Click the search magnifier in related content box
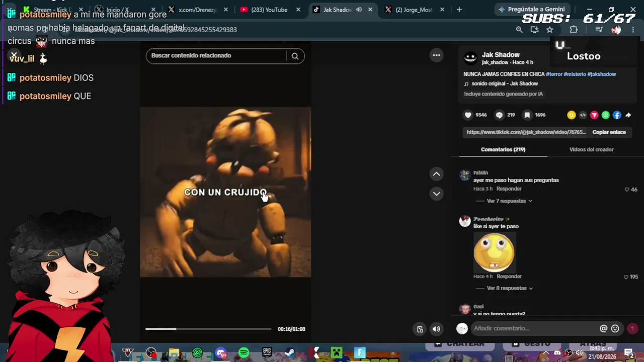This screenshot has height=362, width=644. (295, 56)
